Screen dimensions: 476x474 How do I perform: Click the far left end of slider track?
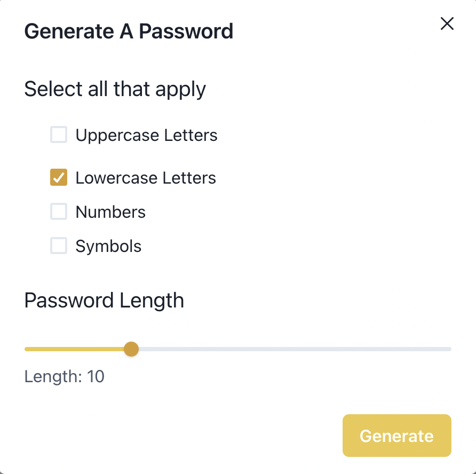point(27,349)
